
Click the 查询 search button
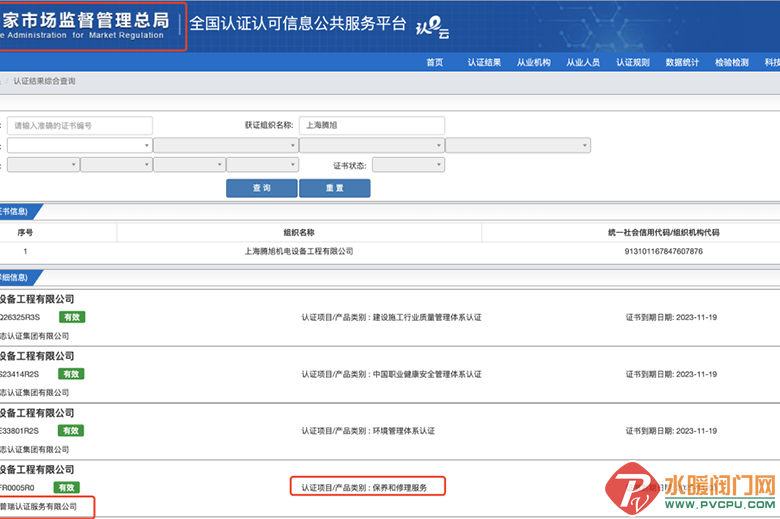(x=262, y=188)
